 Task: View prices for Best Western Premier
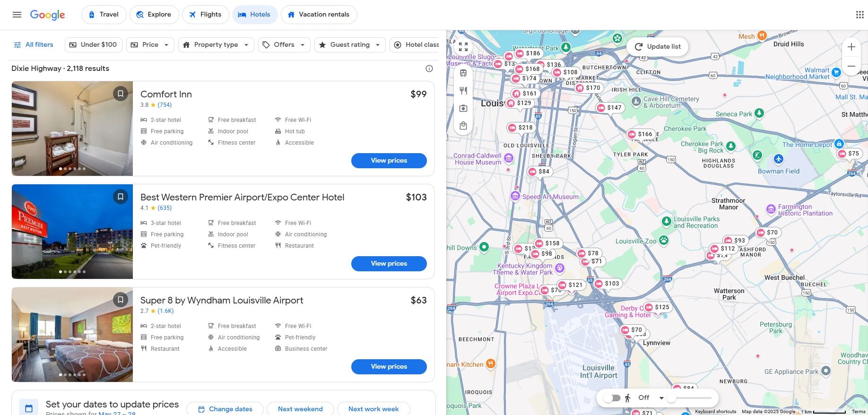pyautogui.click(x=389, y=264)
